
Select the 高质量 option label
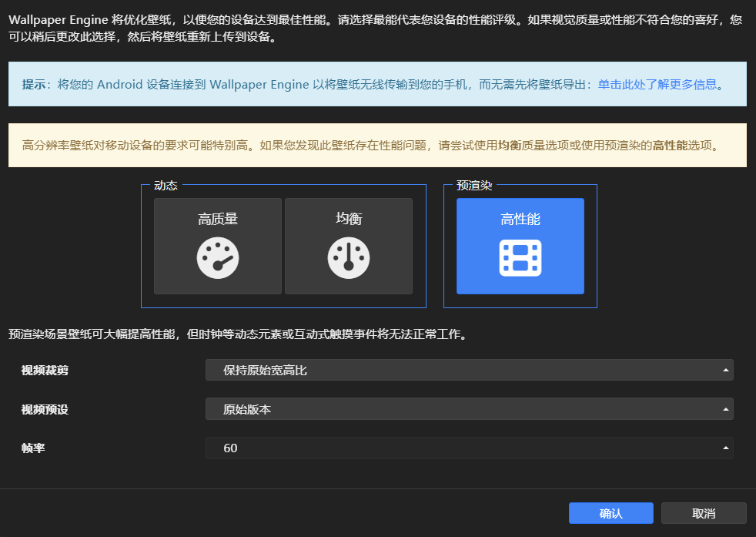click(x=218, y=220)
